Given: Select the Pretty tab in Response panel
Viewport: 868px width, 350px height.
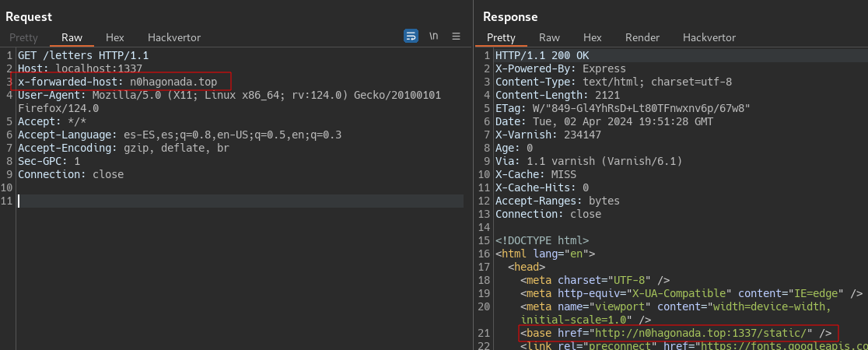Looking at the screenshot, I should 501,37.
